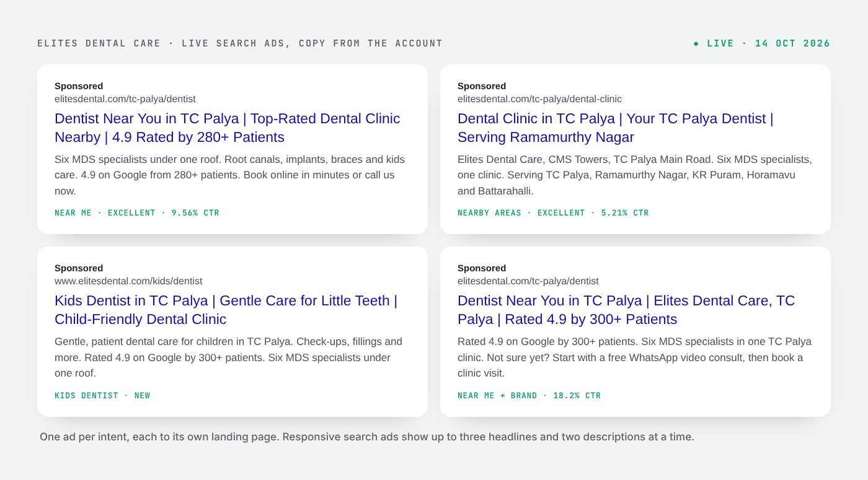Click the Sponsored label on the kids dentist ad

point(79,268)
